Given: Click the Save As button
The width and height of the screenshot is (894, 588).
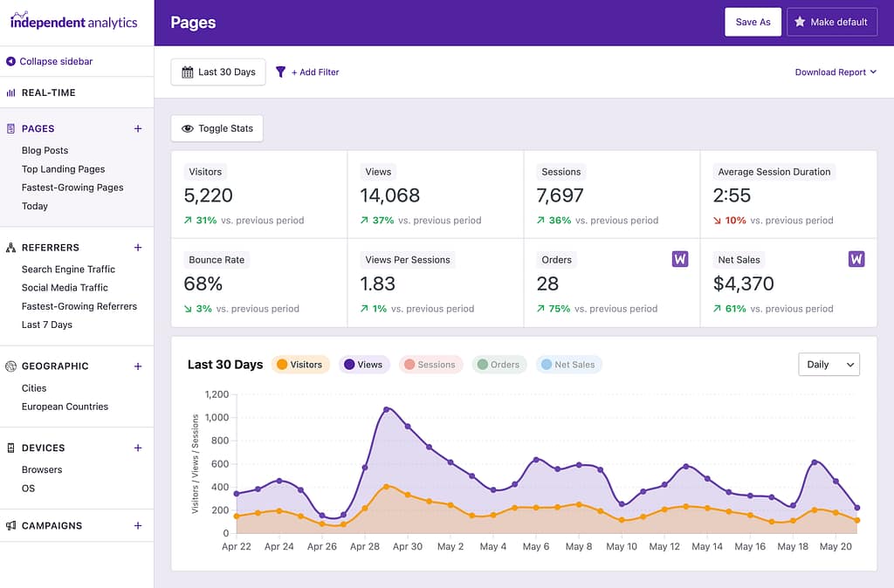Looking at the screenshot, I should pos(753,21).
